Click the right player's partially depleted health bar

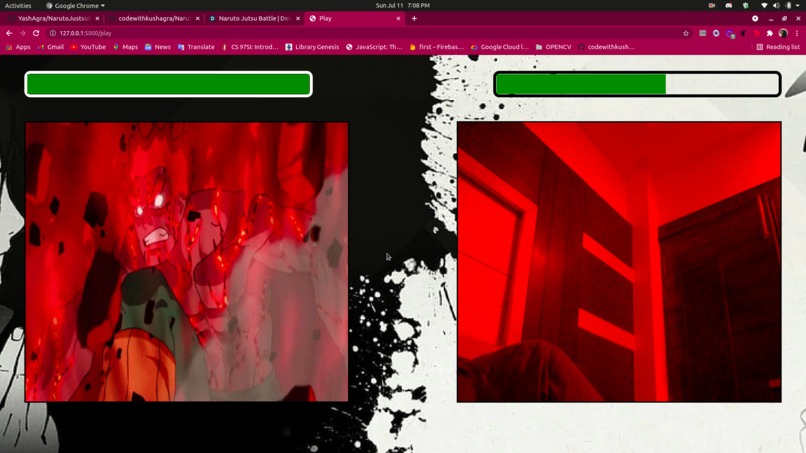coord(637,84)
